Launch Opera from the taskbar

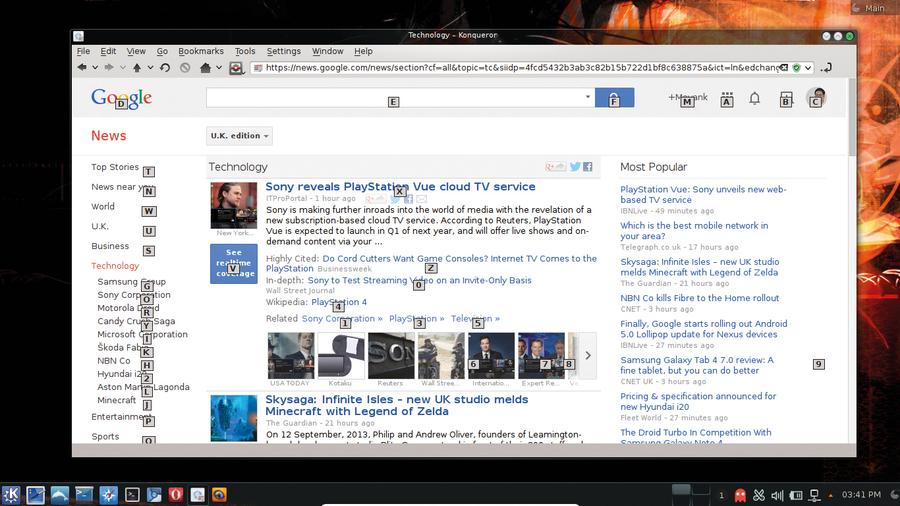point(176,495)
